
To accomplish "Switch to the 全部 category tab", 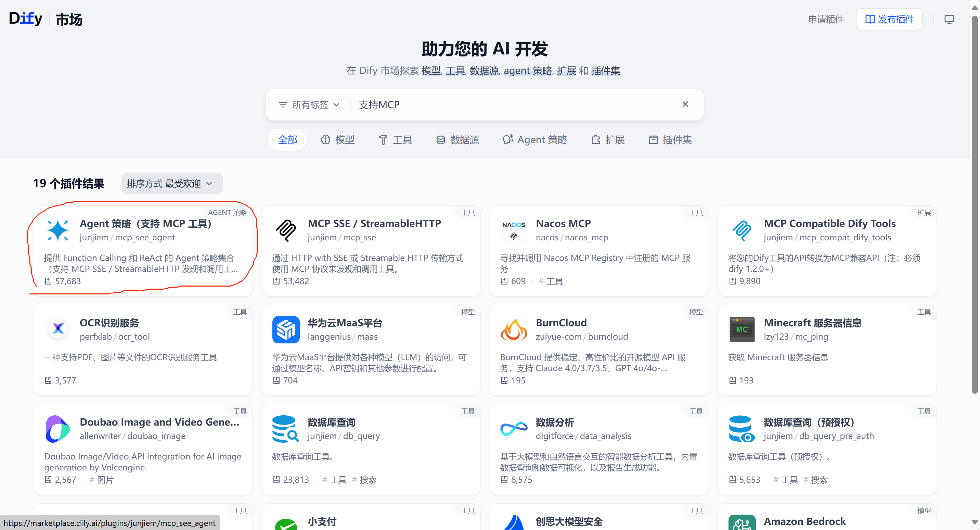I will [x=287, y=140].
